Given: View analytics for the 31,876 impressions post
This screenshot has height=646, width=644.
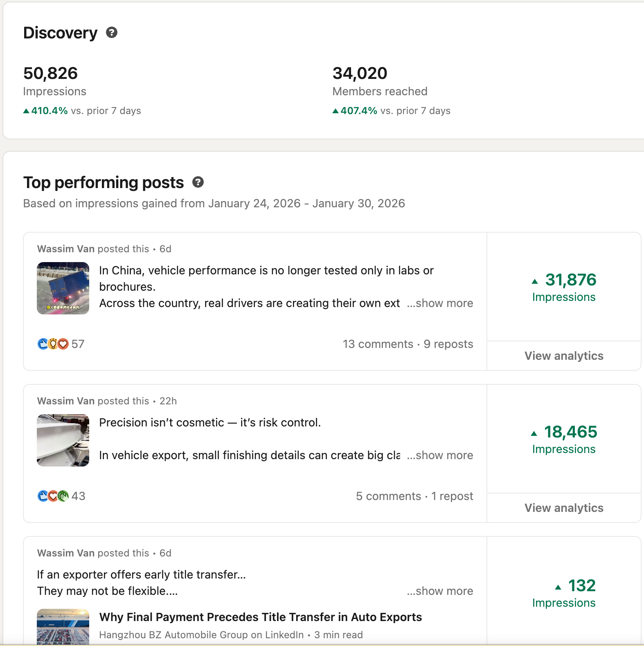Looking at the screenshot, I should pyautogui.click(x=564, y=356).
